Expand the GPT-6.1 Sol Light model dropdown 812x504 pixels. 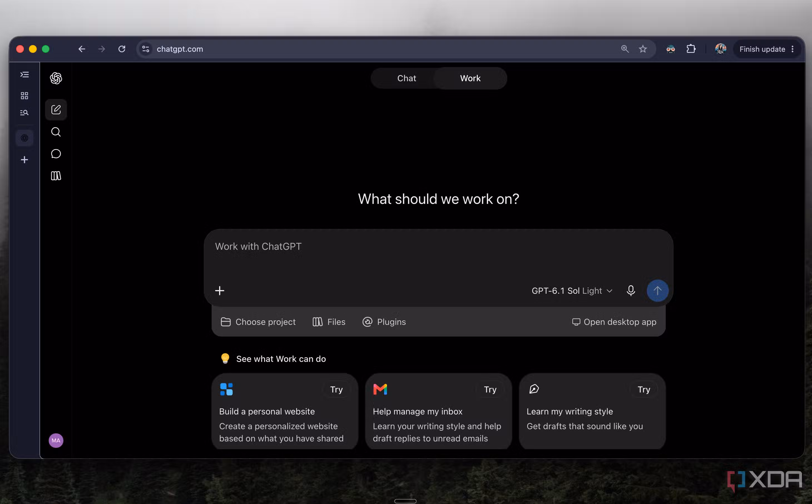pyautogui.click(x=572, y=291)
